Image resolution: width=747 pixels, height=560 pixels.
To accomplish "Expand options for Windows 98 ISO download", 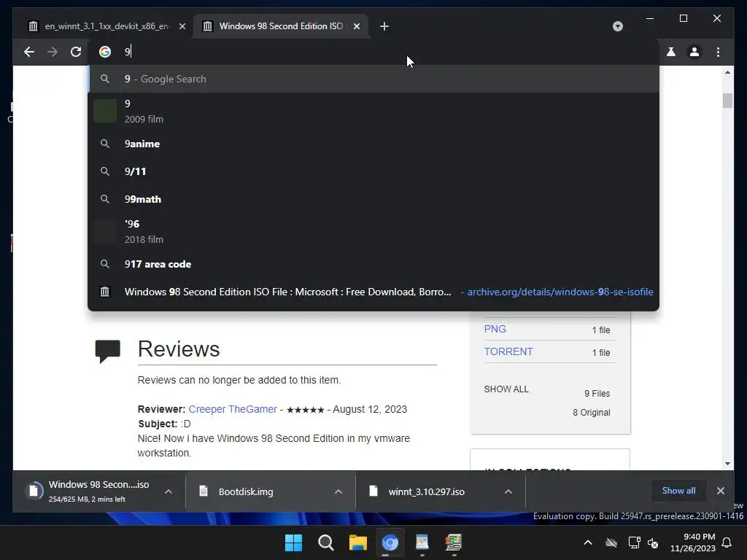I will [x=169, y=491].
